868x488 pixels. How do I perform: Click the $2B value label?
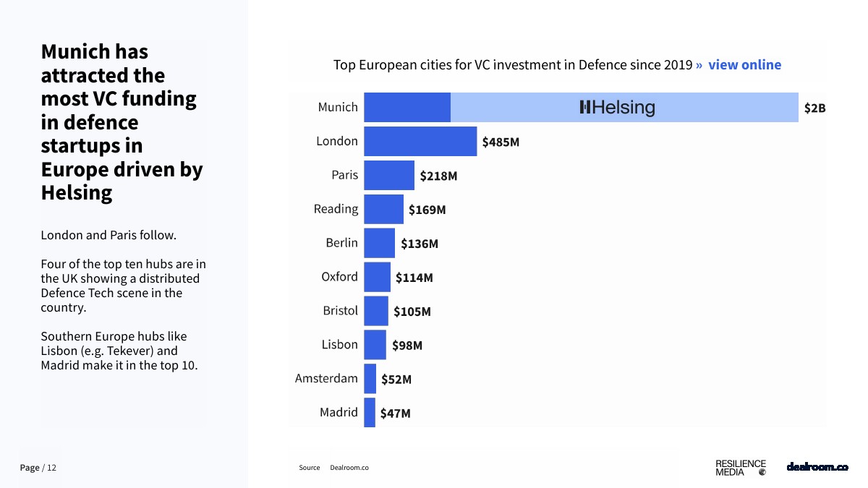(814, 108)
